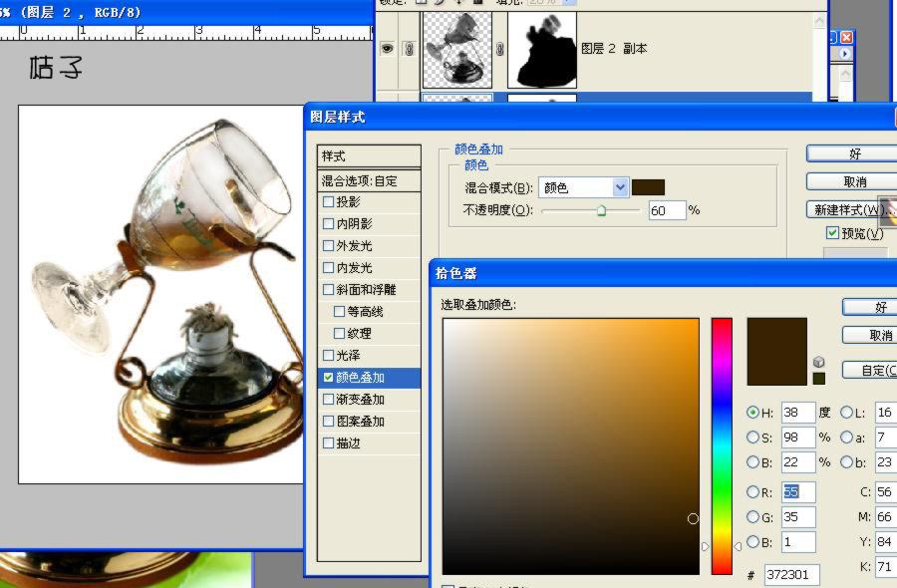Click the opacity value field showing 60
The height and width of the screenshot is (588, 897).
pyautogui.click(x=667, y=210)
